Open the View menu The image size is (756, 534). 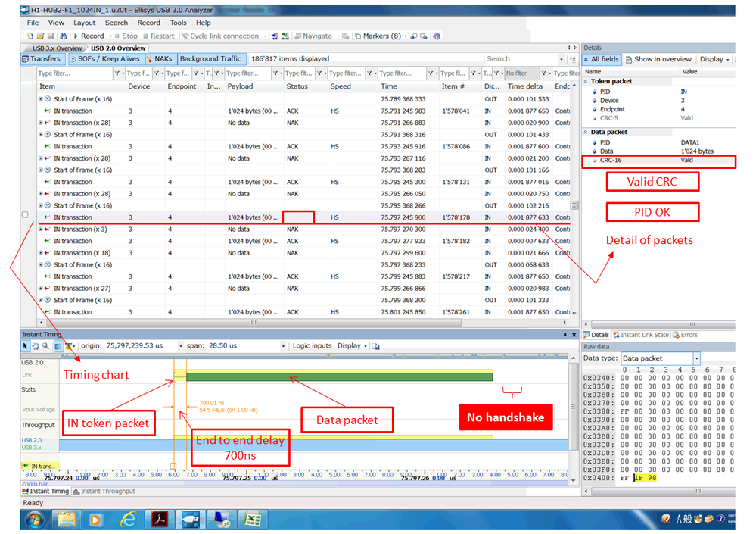pos(56,23)
